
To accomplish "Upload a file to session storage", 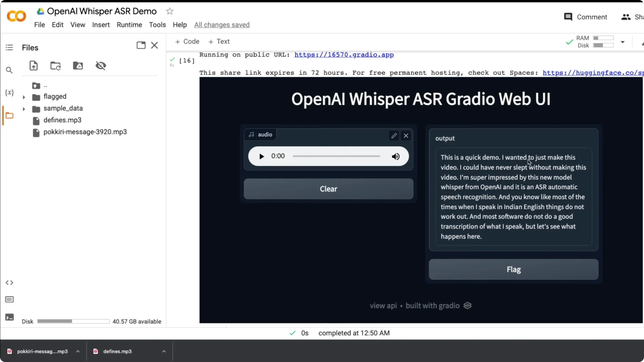I will 34,65.
